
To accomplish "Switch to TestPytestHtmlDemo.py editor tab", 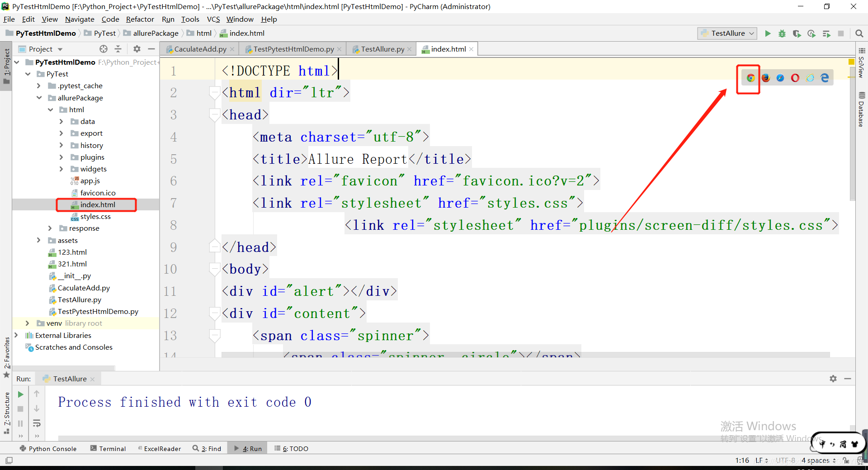I will pyautogui.click(x=293, y=49).
